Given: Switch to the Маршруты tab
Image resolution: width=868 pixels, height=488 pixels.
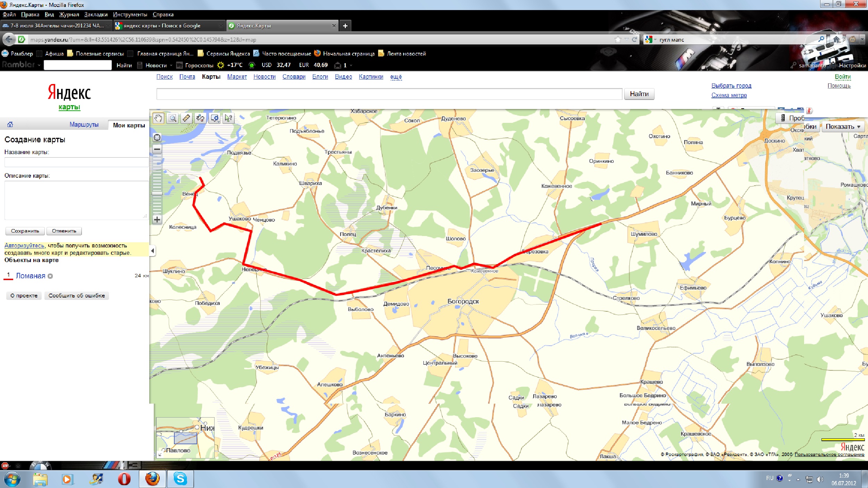Looking at the screenshot, I should [x=84, y=125].
